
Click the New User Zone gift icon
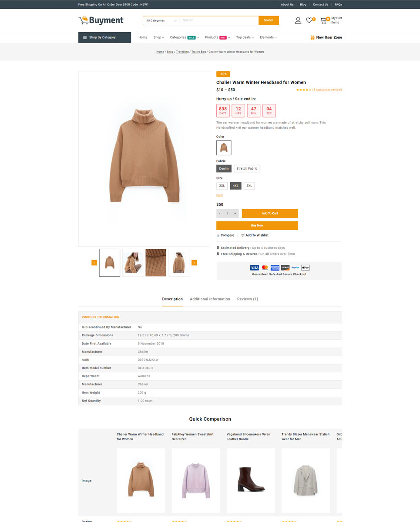click(x=312, y=37)
